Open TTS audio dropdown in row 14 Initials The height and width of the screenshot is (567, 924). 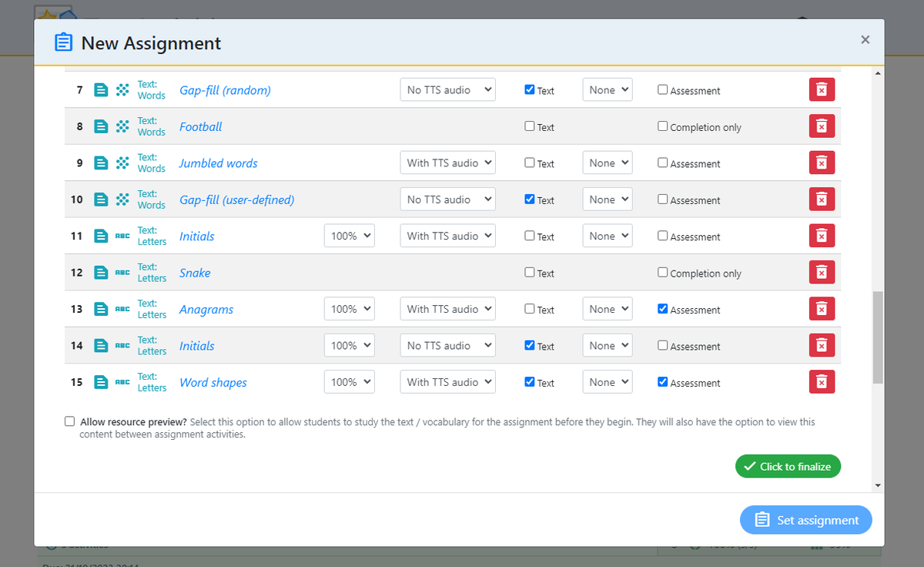coord(448,346)
